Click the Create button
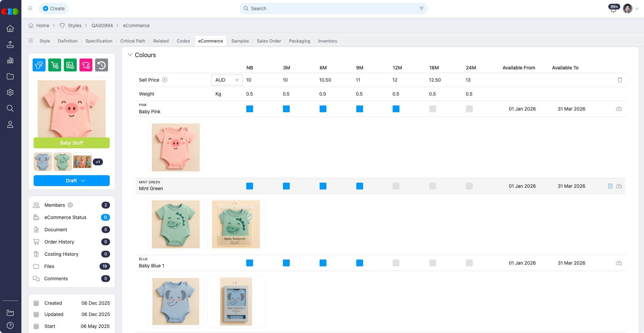Viewport: 644px width, 333px height. pyautogui.click(x=53, y=9)
